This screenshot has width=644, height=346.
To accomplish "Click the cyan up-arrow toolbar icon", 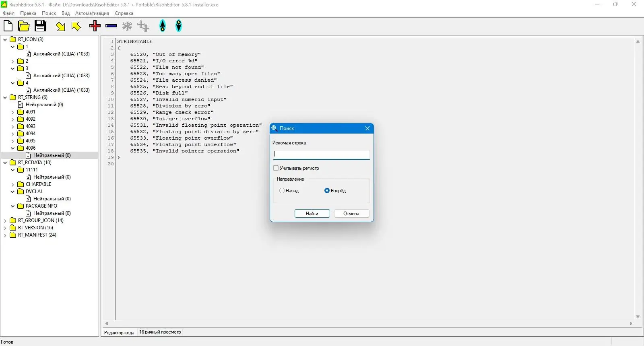I will coord(163,26).
